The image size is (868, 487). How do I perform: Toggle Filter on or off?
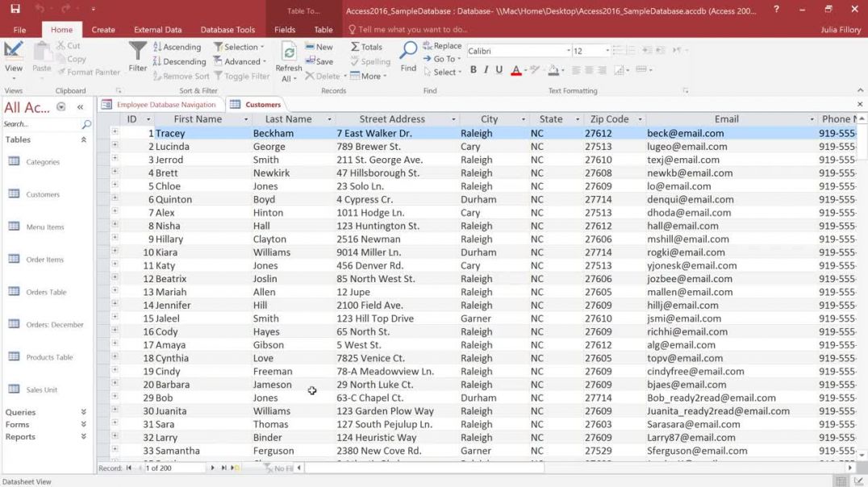[242, 77]
